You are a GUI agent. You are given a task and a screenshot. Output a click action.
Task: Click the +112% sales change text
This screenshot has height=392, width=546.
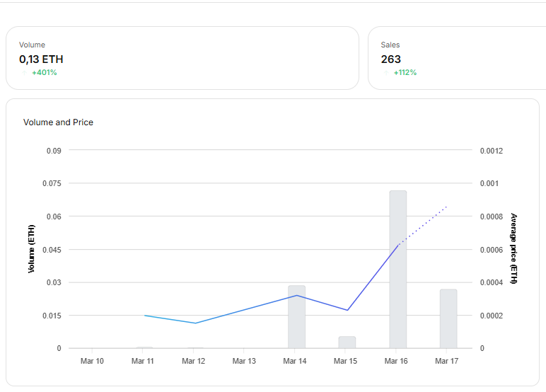(x=405, y=72)
